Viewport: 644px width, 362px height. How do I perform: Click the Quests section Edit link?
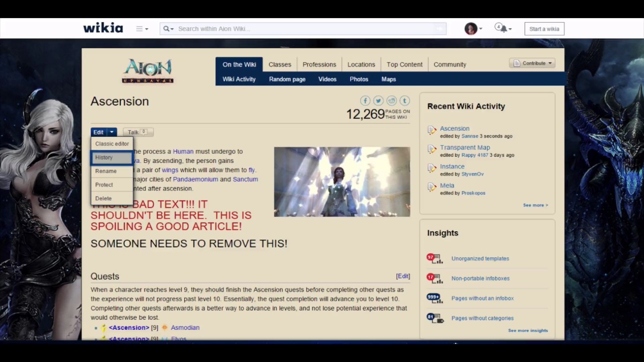click(x=403, y=276)
